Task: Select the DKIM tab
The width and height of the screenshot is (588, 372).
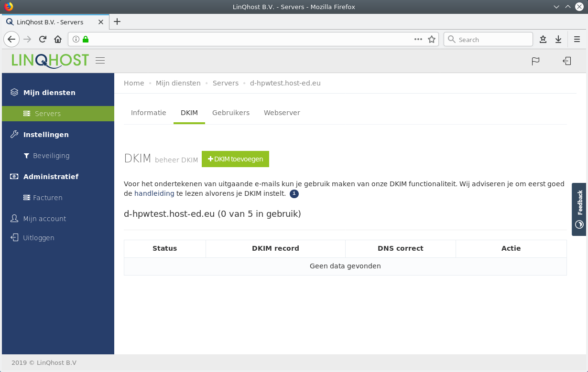Action: click(x=189, y=113)
